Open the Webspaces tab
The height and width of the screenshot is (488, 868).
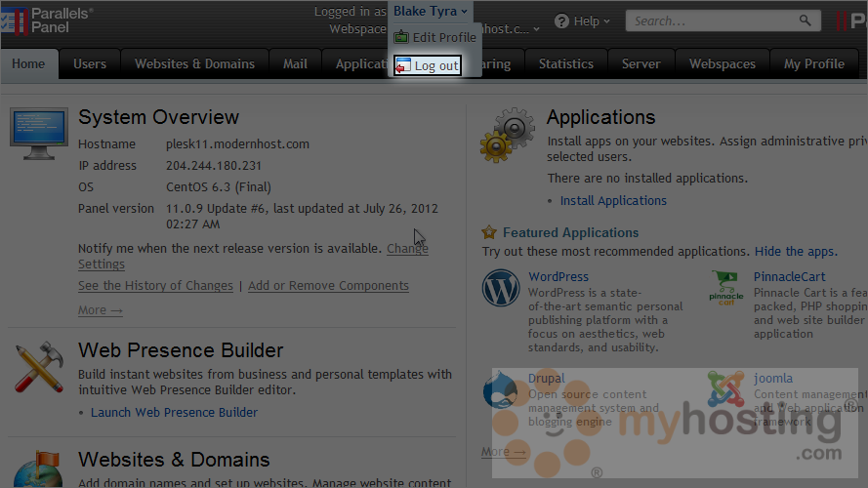pos(723,63)
